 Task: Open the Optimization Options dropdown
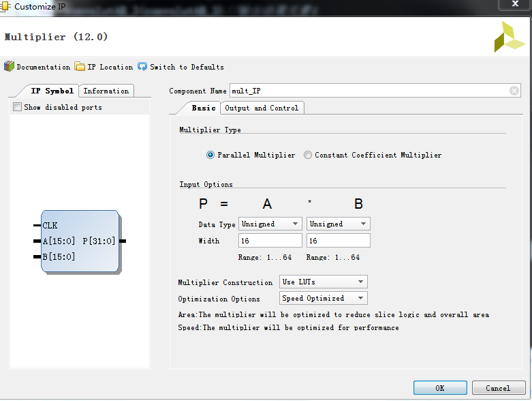(324, 298)
